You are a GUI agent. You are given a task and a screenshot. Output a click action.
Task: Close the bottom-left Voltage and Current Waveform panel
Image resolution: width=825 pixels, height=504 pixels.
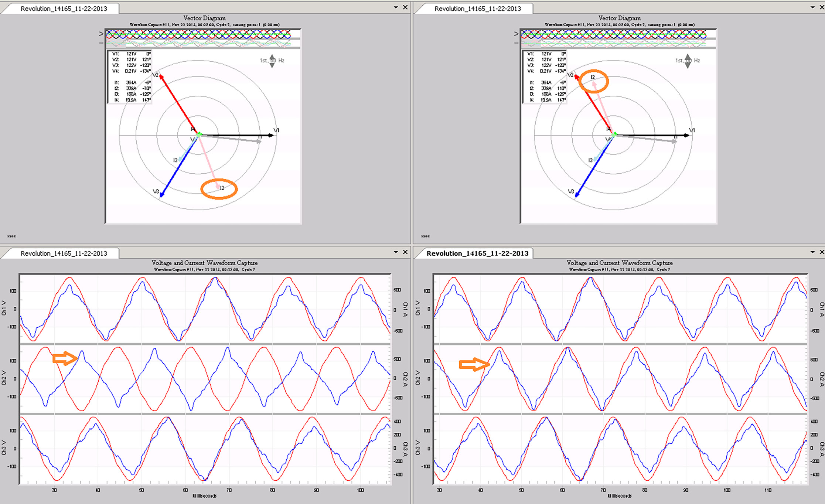click(405, 252)
